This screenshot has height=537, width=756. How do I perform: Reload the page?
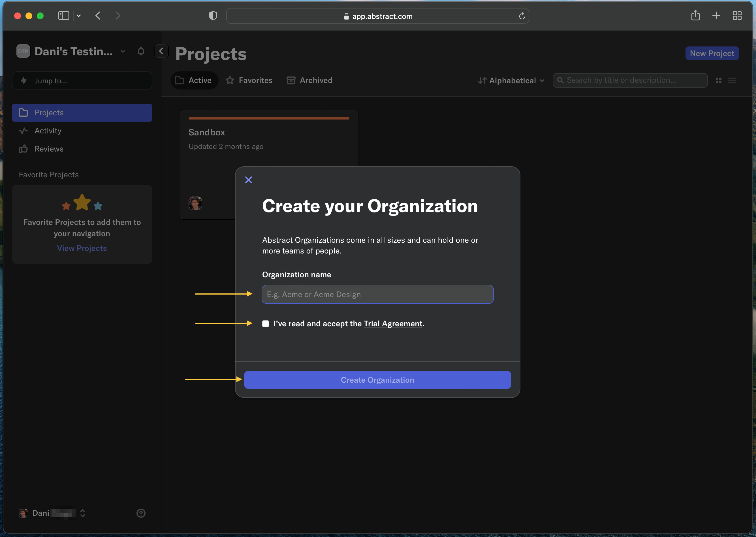tap(522, 16)
